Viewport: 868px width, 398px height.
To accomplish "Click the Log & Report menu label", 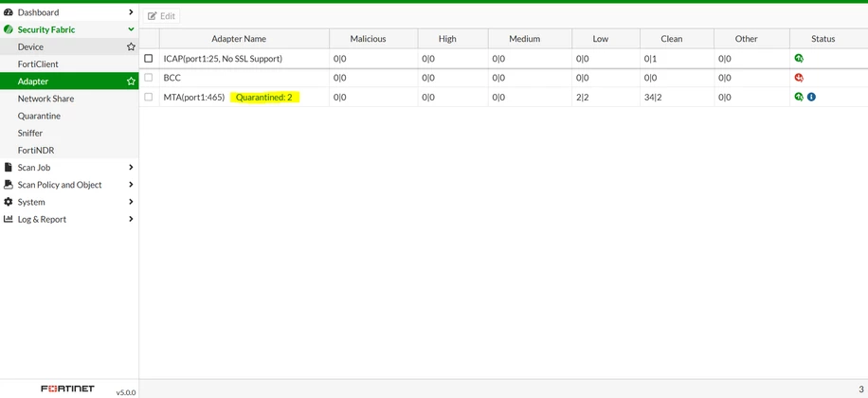I will pyautogui.click(x=42, y=219).
